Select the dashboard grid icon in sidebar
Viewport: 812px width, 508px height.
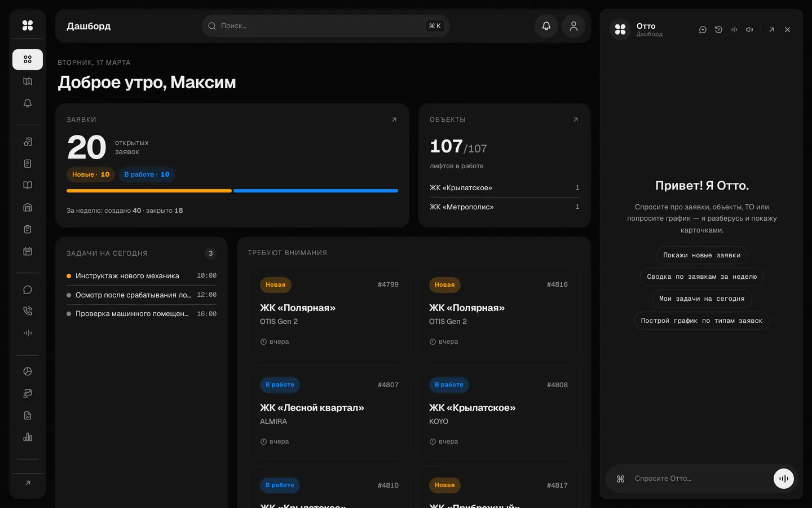pos(28,59)
